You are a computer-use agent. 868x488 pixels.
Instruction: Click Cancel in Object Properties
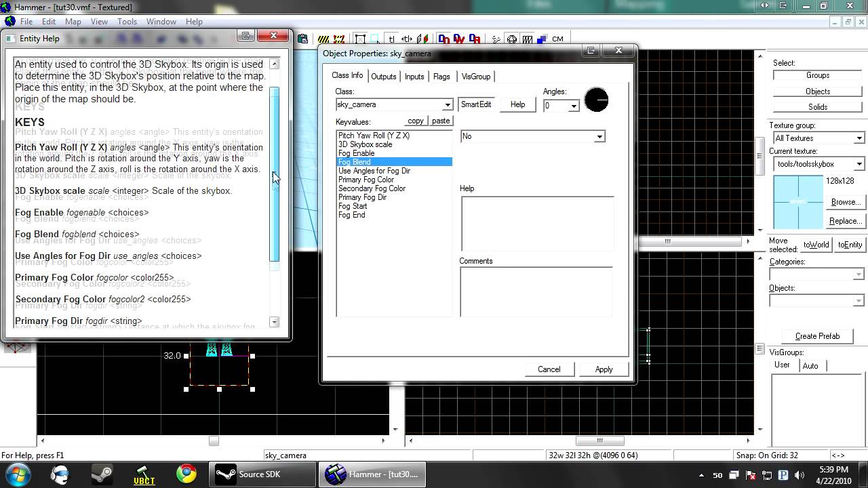pos(549,369)
